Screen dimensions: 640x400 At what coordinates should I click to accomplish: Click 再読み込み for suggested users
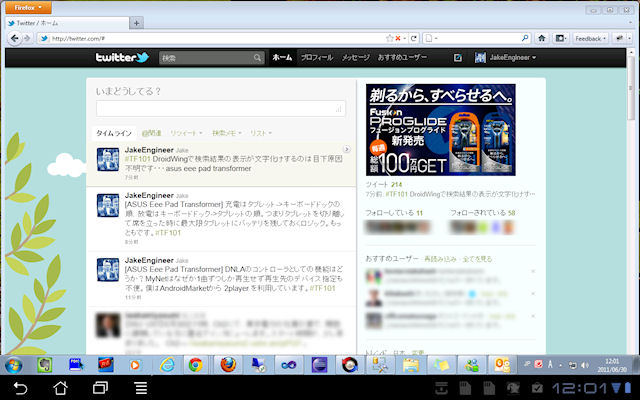(440, 259)
